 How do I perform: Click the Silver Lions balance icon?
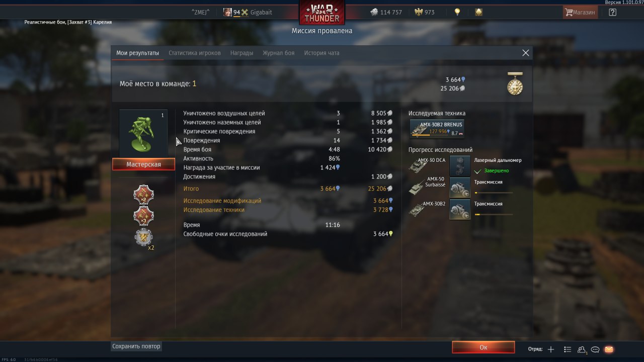point(374,12)
